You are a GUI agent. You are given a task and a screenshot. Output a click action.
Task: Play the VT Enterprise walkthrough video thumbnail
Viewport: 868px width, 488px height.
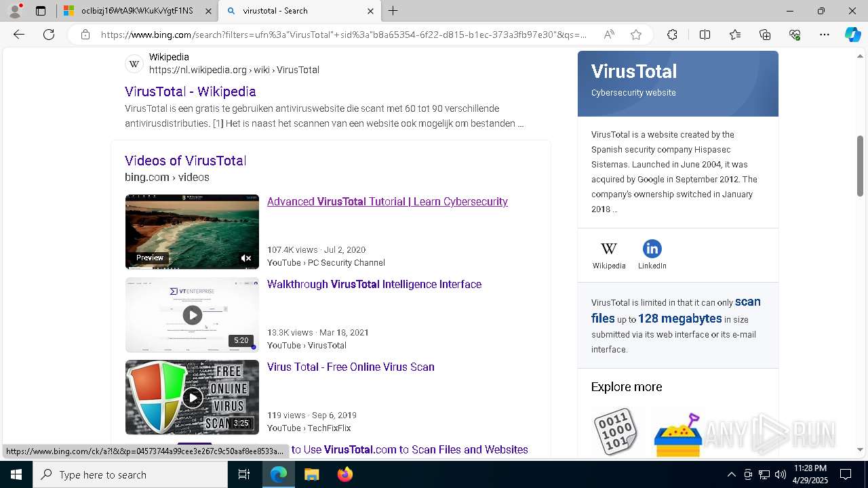click(192, 314)
